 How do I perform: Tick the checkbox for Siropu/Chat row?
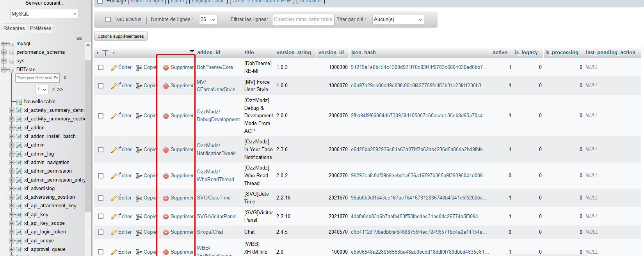101,232
